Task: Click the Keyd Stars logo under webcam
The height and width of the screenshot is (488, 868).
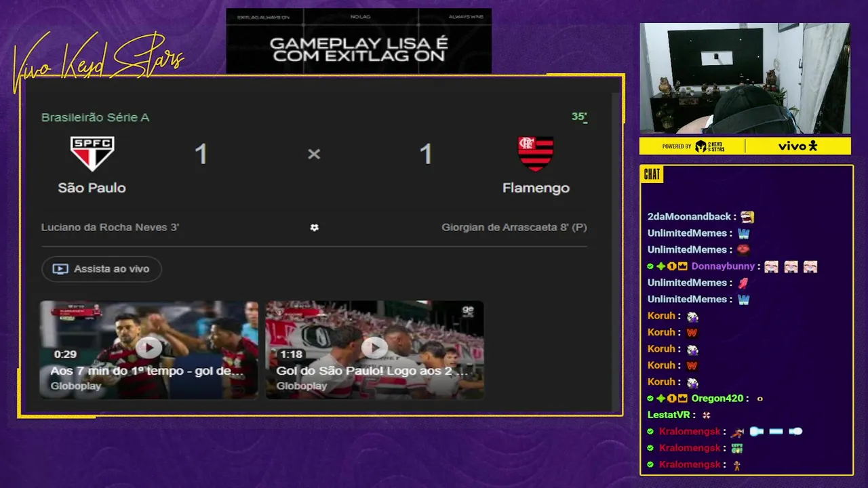Action: 710,146
